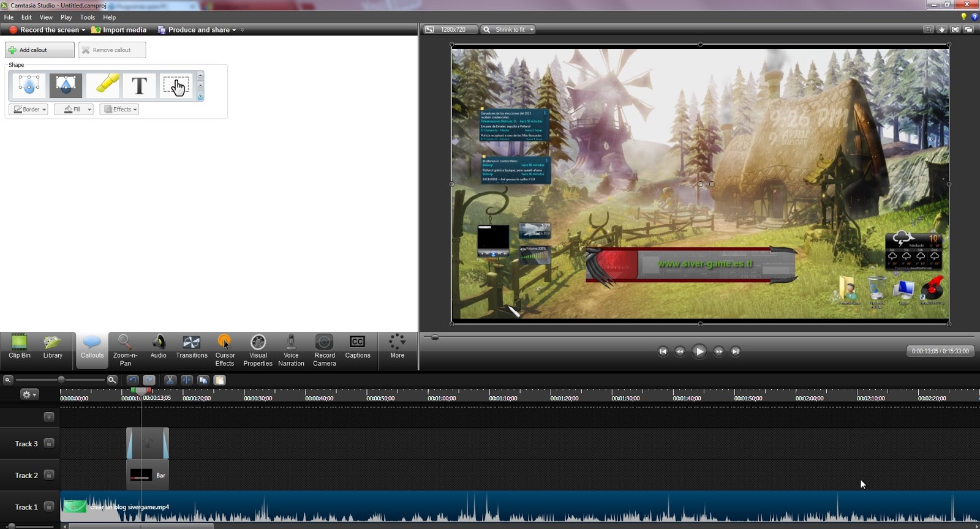Jump to next clip
This screenshot has width=980, height=529.
coord(736,351)
